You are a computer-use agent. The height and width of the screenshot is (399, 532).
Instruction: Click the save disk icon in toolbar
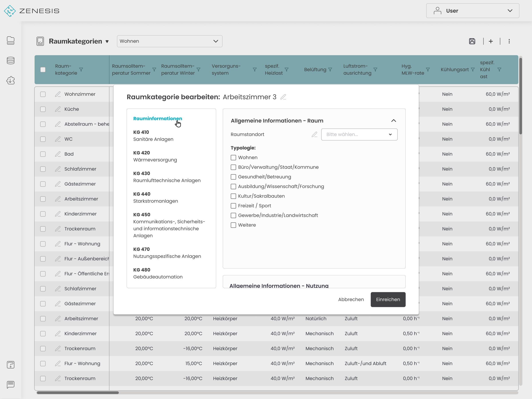472,41
